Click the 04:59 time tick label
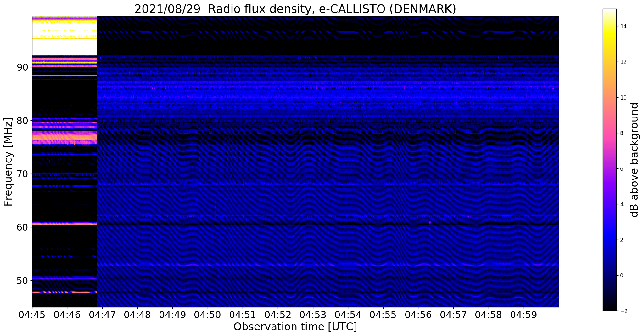Image resolution: width=644 pixels, height=336 pixels. [524, 315]
